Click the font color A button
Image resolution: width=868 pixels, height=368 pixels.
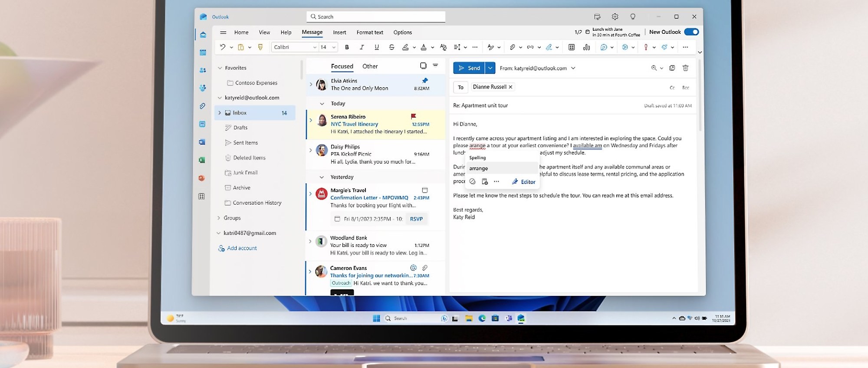coord(424,47)
